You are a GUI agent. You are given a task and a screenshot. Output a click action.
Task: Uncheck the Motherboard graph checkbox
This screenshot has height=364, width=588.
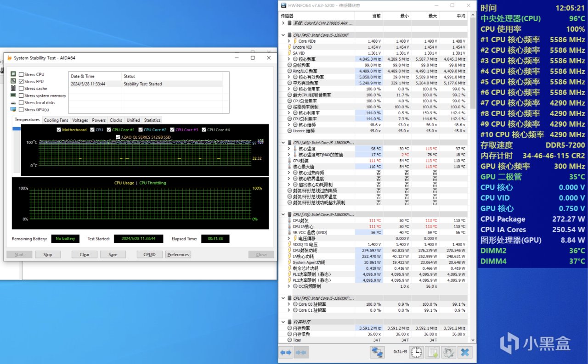59,129
